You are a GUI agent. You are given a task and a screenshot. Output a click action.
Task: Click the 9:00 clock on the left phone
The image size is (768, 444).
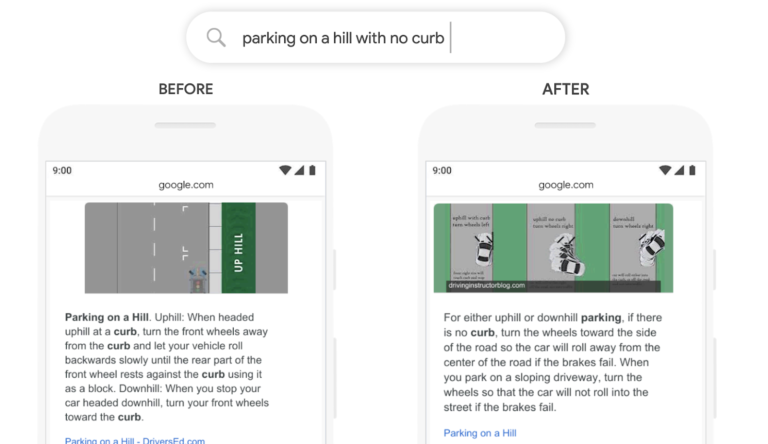pos(62,171)
